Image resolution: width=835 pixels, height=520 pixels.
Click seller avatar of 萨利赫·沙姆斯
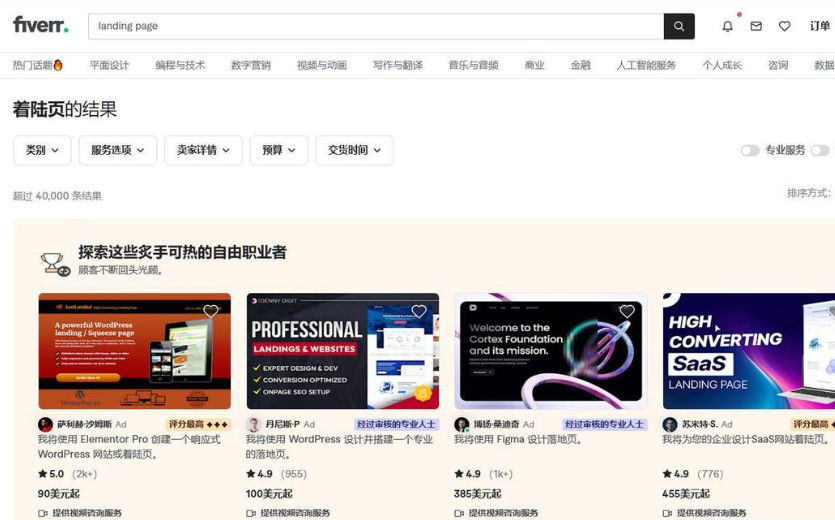pyautogui.click(x=45, y=425)
